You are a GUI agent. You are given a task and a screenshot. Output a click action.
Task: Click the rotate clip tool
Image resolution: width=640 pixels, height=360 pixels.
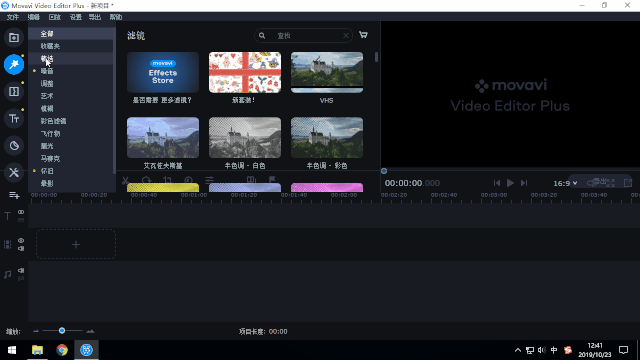click(x=147, y=180)
